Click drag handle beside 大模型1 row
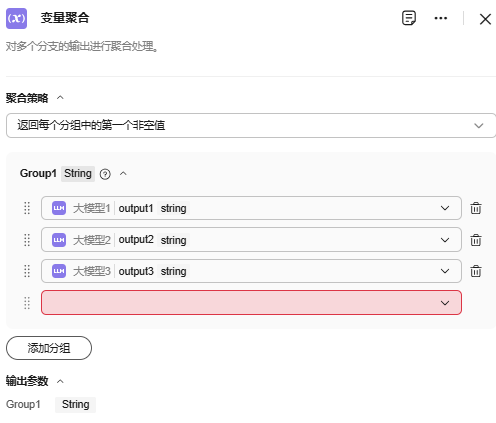 coord(27,208)
